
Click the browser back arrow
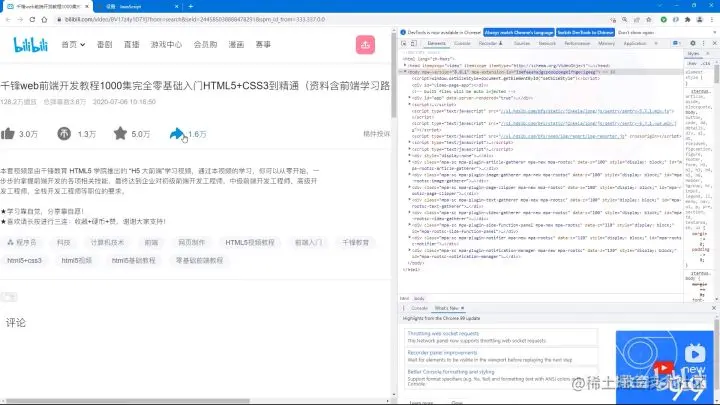[8, 19]
